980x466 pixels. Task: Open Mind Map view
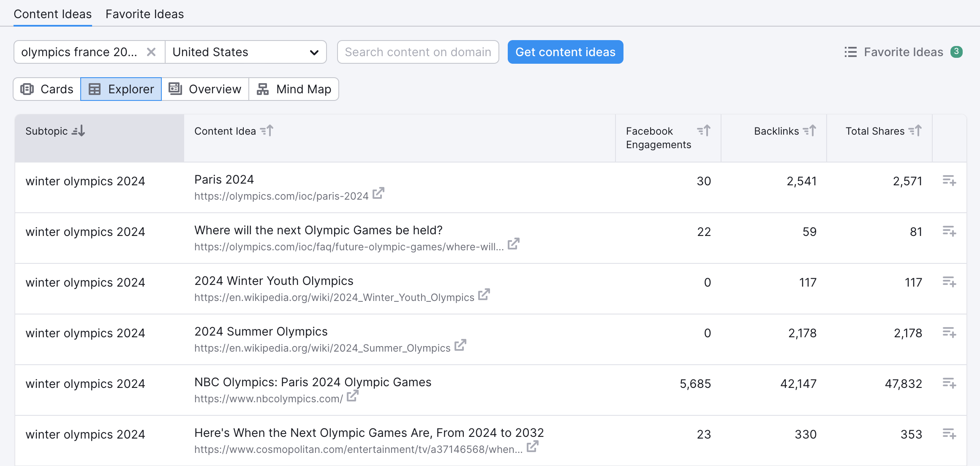[294, 89]
